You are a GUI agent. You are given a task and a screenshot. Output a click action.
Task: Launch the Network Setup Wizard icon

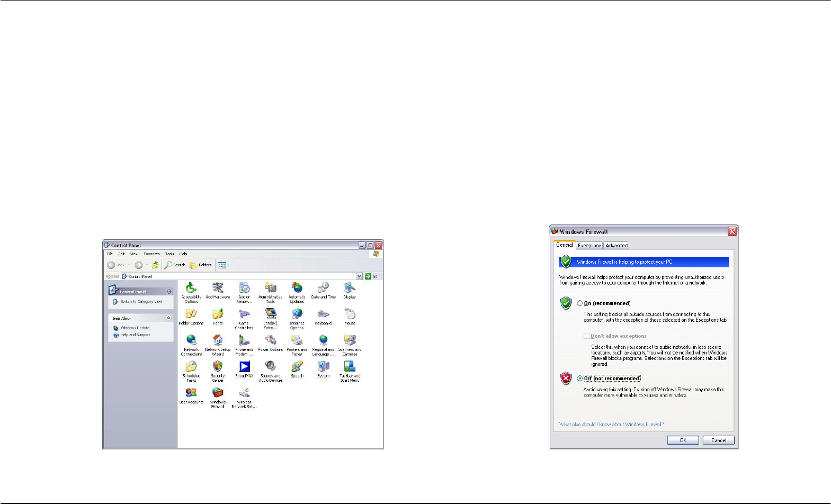click(x=218, y=345)
